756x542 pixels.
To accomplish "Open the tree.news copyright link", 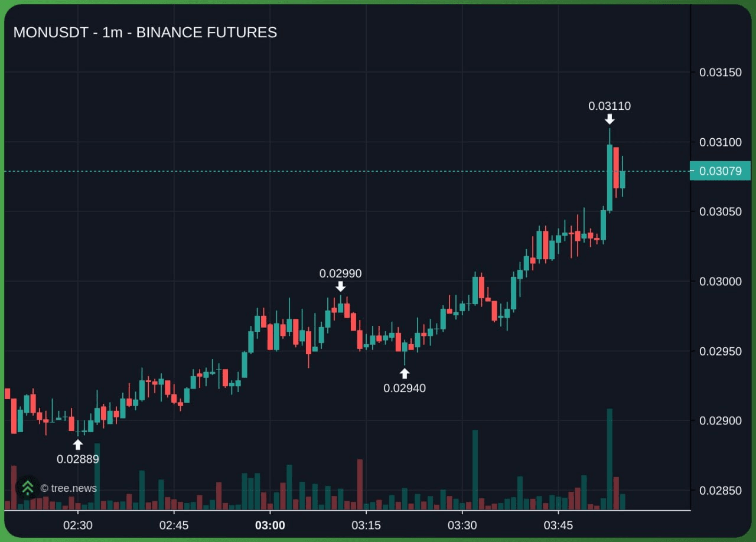I will (69, 488).
